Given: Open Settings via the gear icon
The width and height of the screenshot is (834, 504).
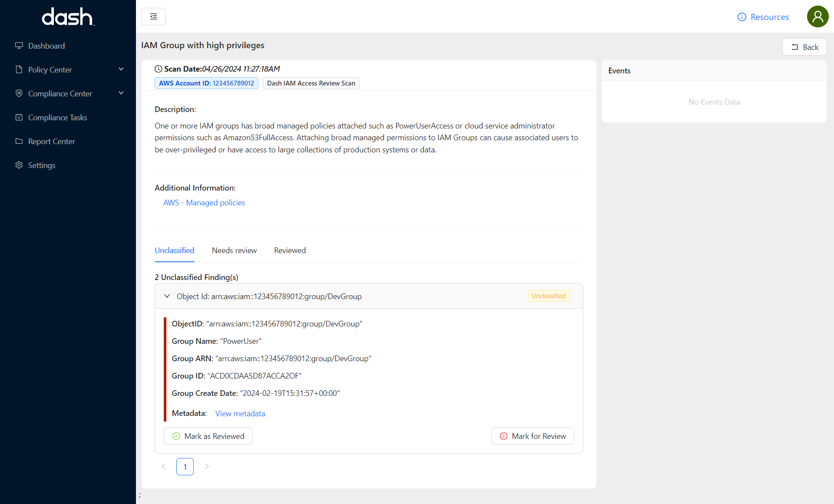Looking at the screenshot, I should 19,165.
